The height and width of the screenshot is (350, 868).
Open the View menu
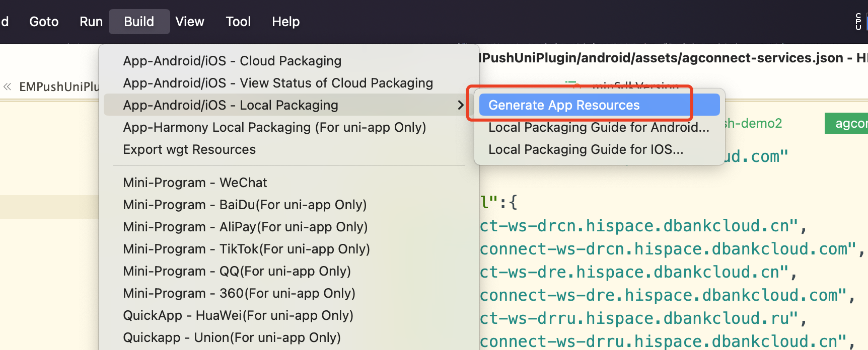click(190, 22)
